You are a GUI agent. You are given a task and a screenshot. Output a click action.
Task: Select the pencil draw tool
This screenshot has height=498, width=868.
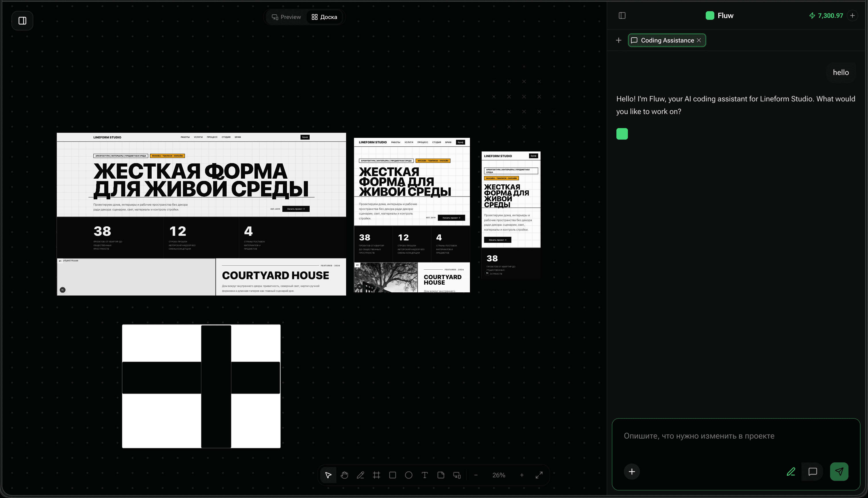[360, 475]
